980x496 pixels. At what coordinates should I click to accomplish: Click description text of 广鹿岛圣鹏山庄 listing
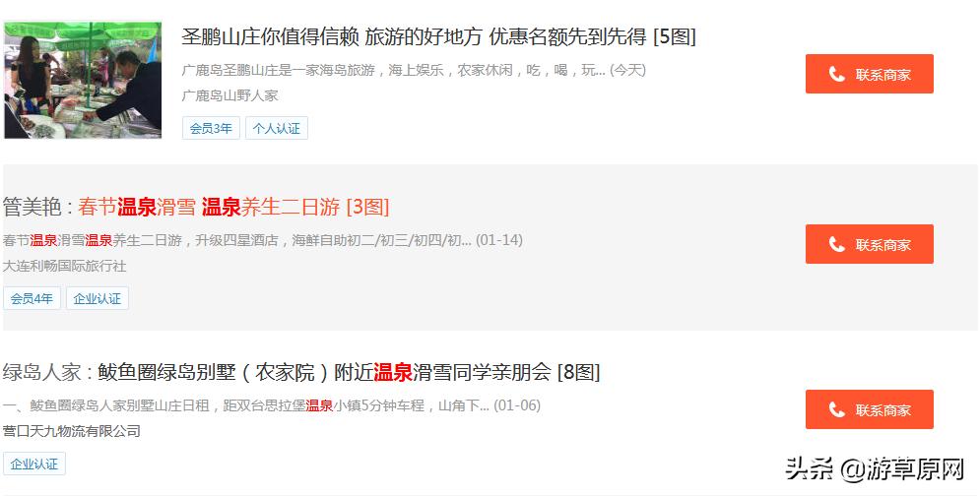tap(414, 70)
